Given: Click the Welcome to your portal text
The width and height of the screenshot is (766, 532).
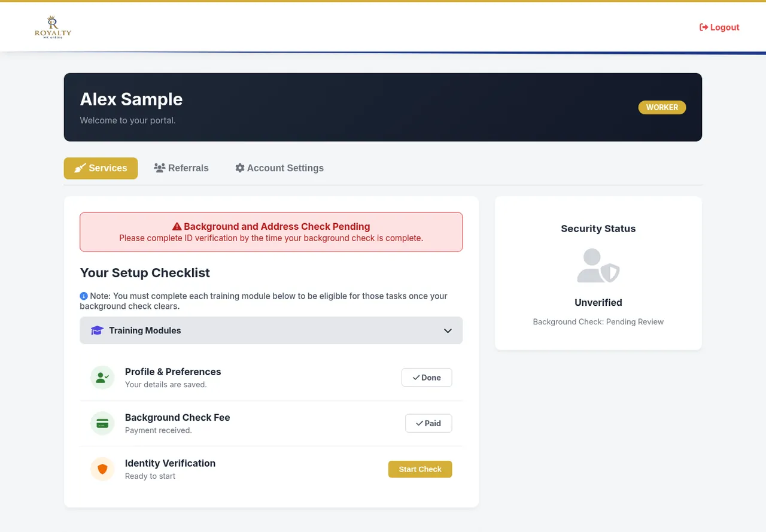Looking at the screenshot, I should tap(127, 120).
